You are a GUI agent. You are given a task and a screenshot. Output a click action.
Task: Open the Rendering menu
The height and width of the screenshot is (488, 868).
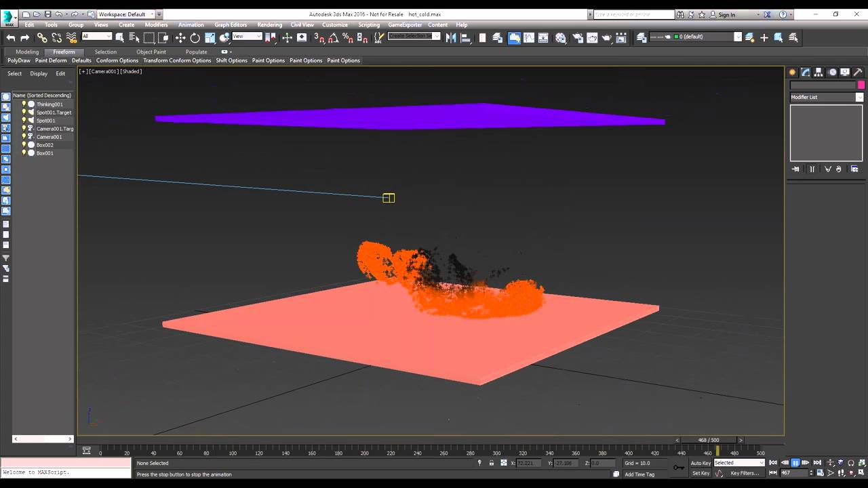tap(269, 25)
